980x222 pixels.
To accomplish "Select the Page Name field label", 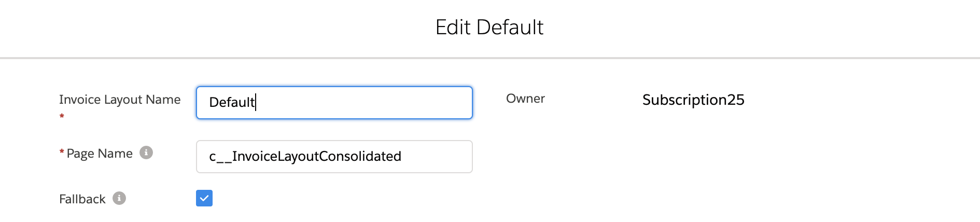I will click(100, 154).
